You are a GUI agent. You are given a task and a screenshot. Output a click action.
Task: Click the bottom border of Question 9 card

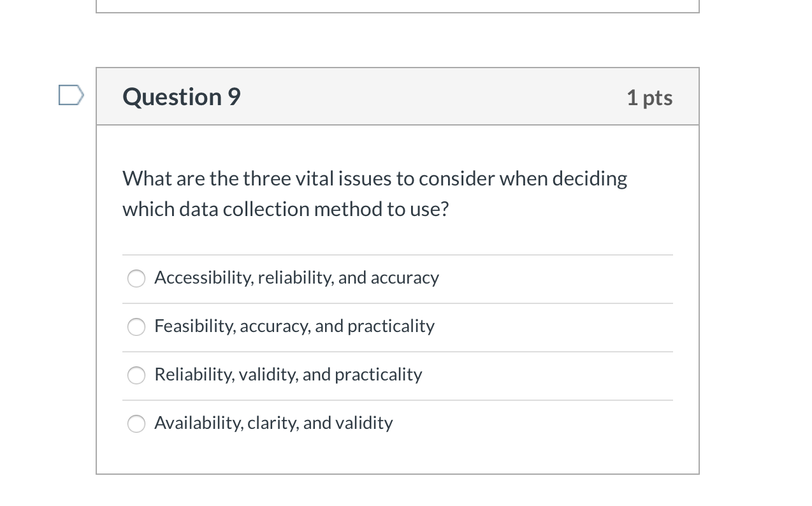[x=398, y=474]
